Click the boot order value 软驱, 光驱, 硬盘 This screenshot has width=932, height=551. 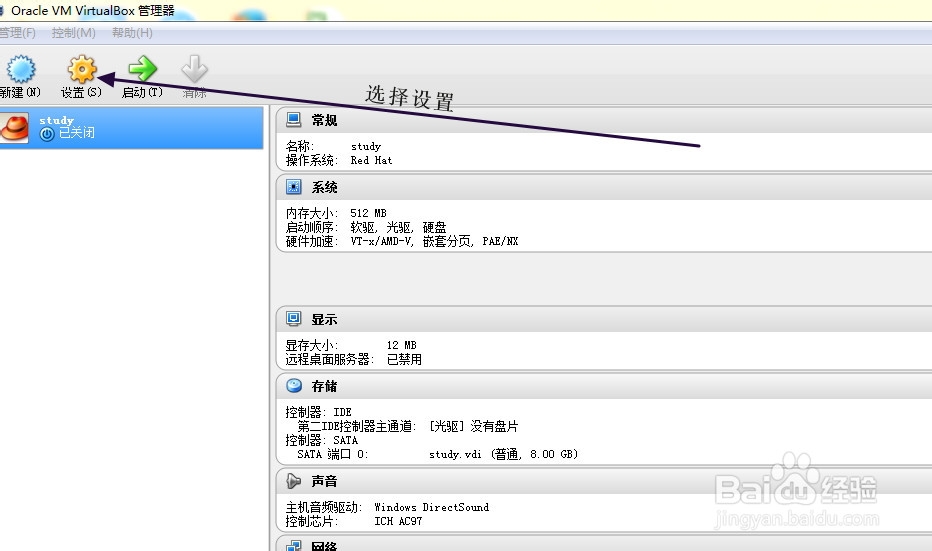(x=398, y=227)
